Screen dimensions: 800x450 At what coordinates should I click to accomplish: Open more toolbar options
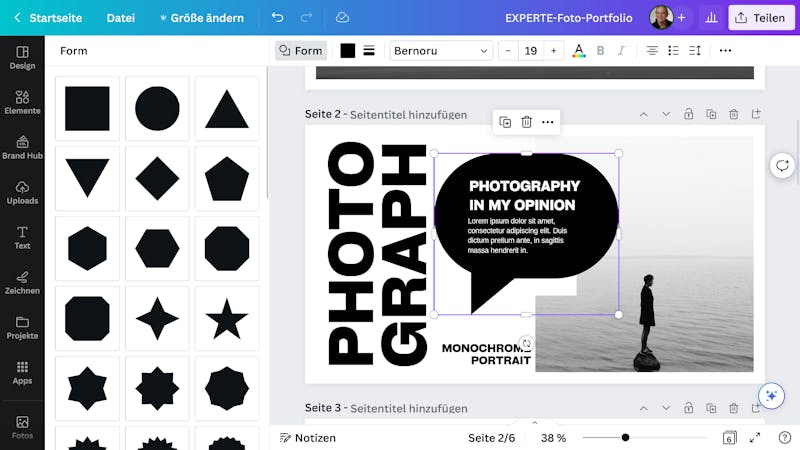click(725, 51)
